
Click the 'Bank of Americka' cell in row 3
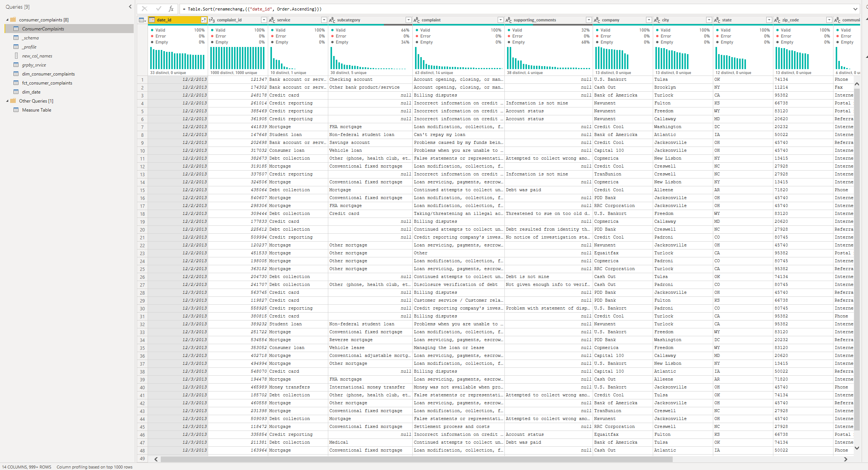622,95
